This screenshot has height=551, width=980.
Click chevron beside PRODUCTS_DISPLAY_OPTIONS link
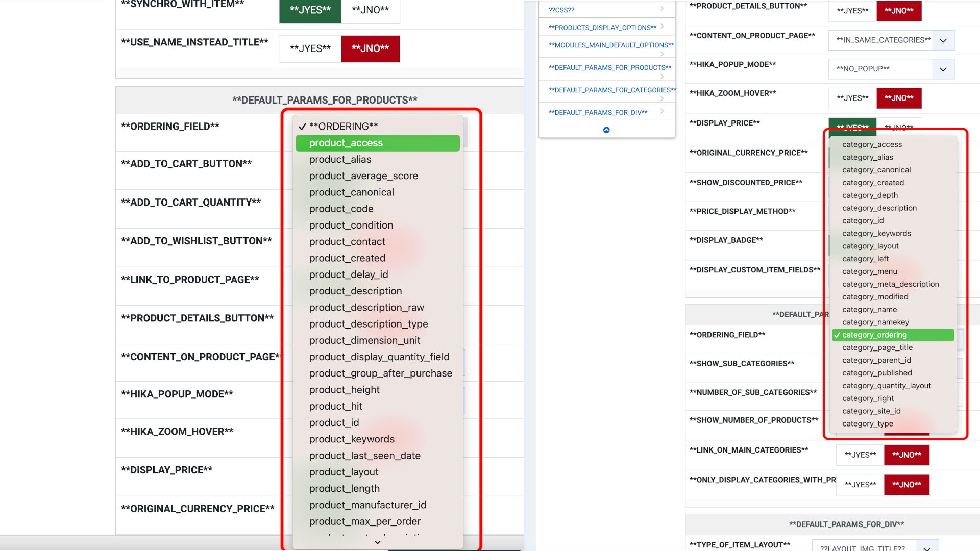(662, 27)
